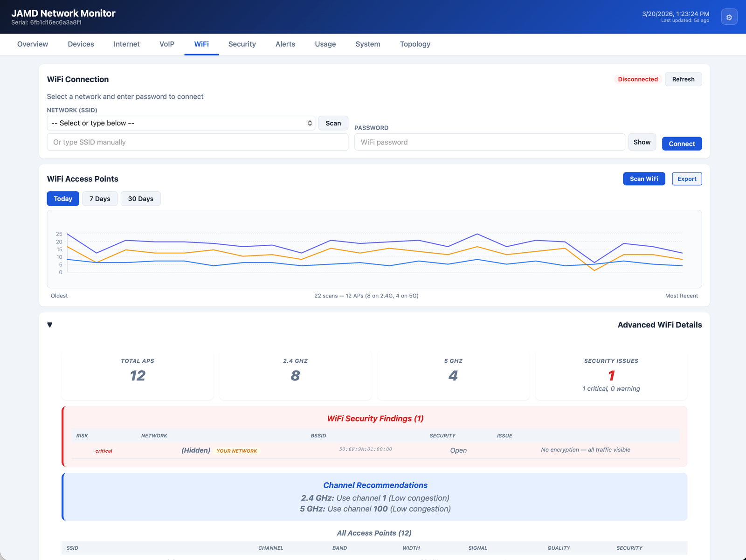The height and width of the screenshot is (560, 746).
Task: Switch chart to 7 Days
Action: pyautogui.click(x=100, y=199)
